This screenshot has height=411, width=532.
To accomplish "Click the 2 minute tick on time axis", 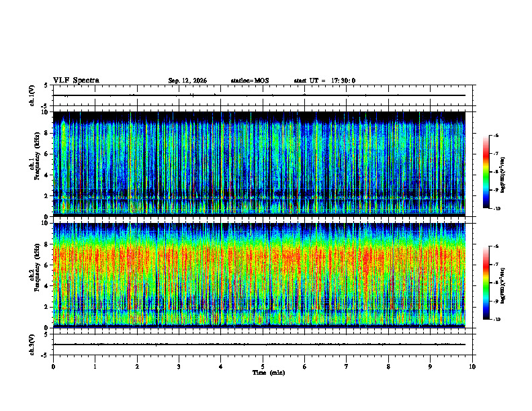I will 137,367.
